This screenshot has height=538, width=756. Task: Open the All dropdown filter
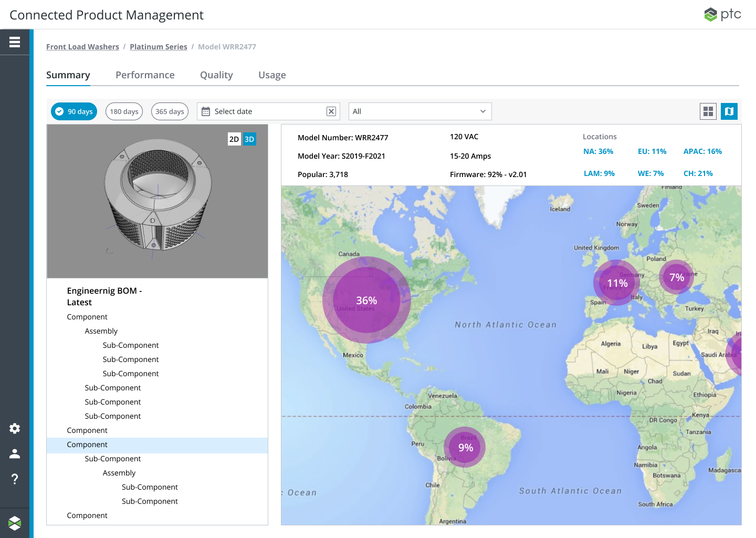(x=420, y=111)
